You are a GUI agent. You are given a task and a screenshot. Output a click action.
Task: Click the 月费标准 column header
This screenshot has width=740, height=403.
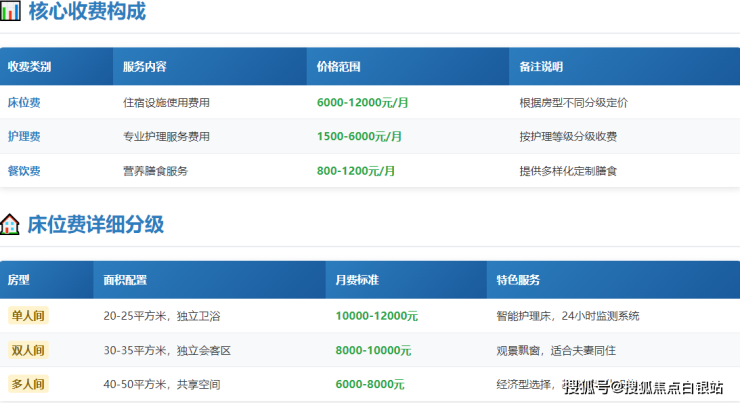[357, 280]
